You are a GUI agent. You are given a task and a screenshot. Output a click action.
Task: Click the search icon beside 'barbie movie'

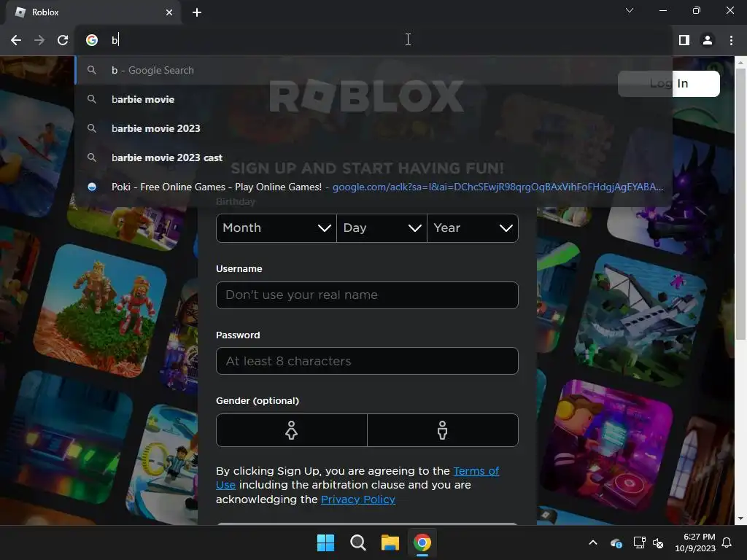(x=92, y=99)
